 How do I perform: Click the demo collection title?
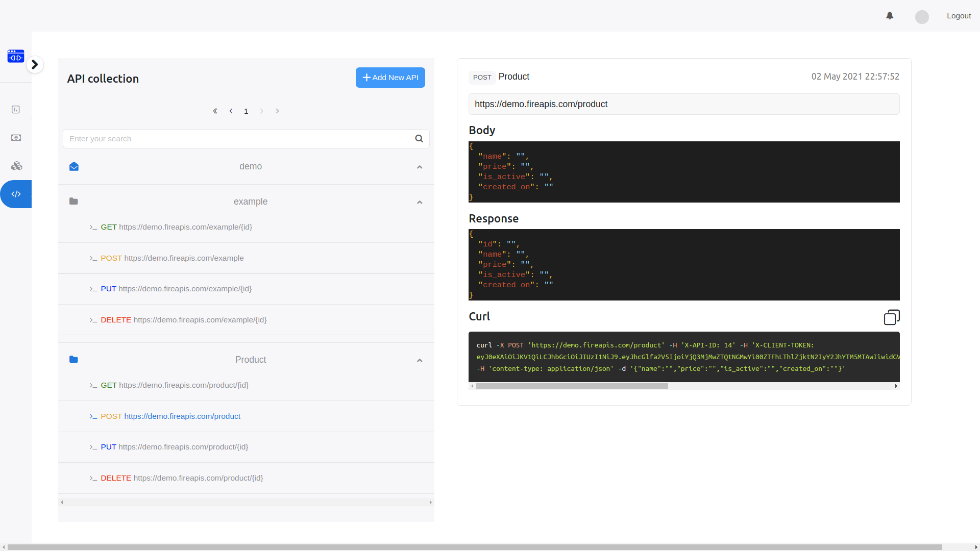(251, 166)
